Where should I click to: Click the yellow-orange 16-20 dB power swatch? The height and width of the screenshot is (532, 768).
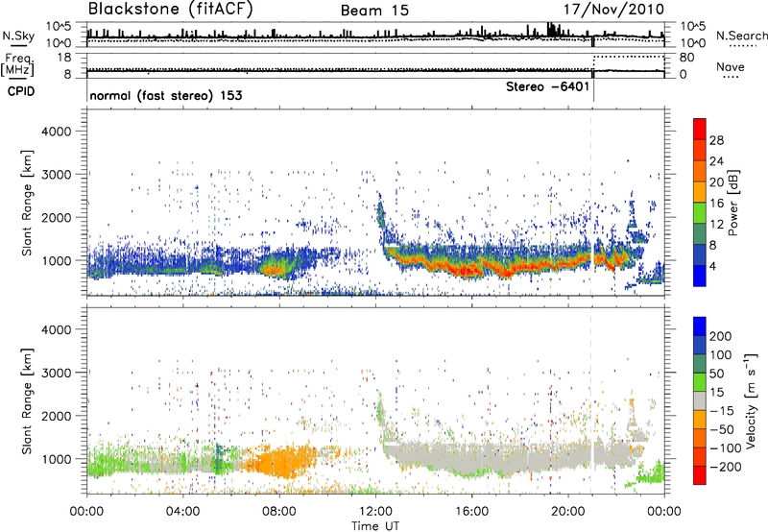pyautogui.click(x=700, y=192)
